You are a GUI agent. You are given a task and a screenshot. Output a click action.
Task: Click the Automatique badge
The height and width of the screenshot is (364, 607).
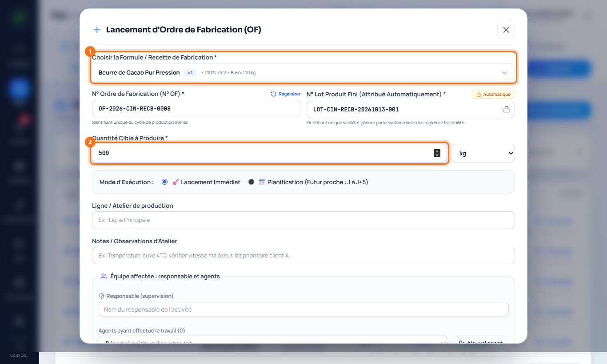point(493,94)
